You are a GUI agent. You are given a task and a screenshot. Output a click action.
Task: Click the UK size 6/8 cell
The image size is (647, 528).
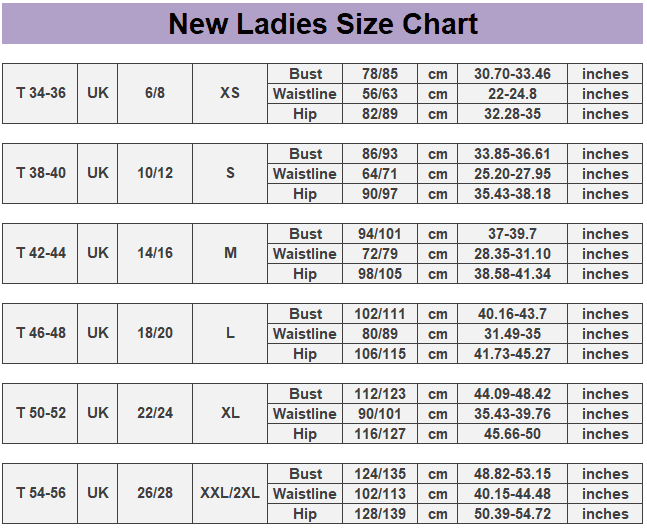tap(155, 93)
